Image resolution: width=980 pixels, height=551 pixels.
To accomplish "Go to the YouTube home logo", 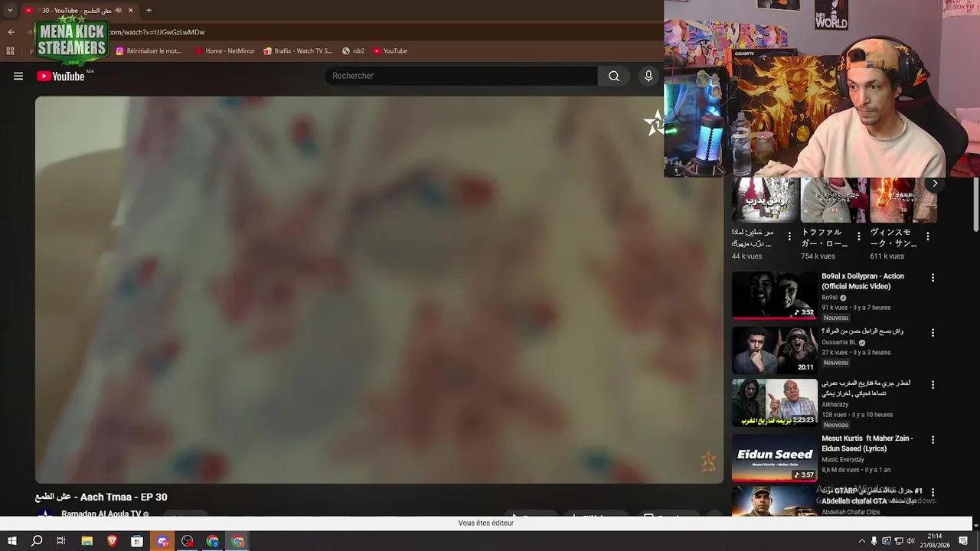I will click(60, 76).
